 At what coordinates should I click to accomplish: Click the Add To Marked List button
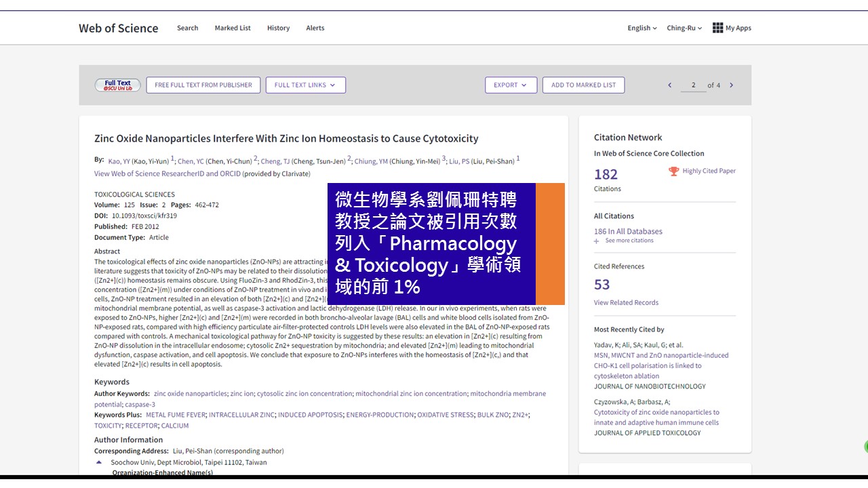[x=583, y=85]
